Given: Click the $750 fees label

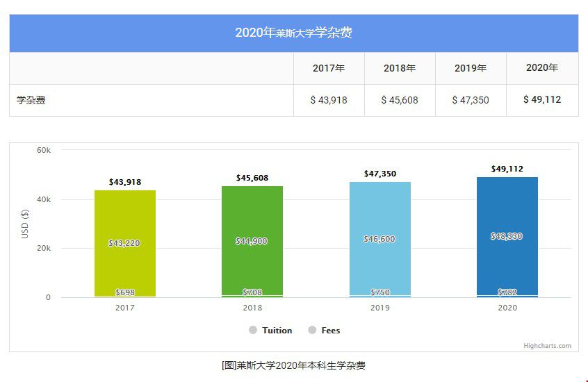Looking at the screenshot, I should [x=380, y=292].
